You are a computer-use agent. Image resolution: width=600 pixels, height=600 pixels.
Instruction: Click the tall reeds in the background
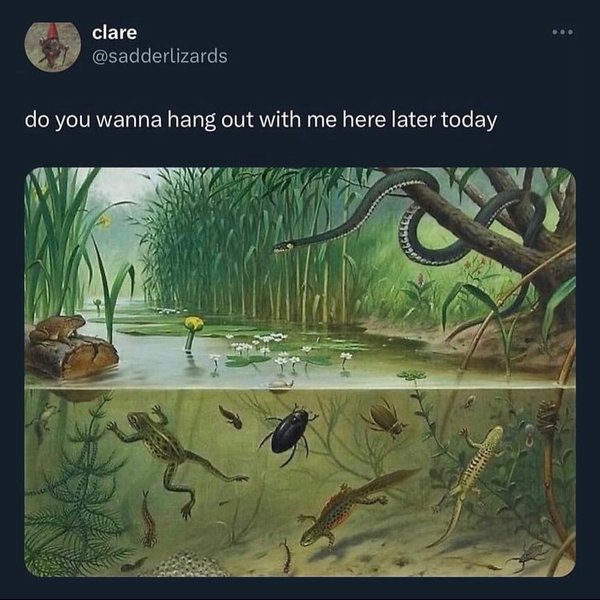(245, 245)
